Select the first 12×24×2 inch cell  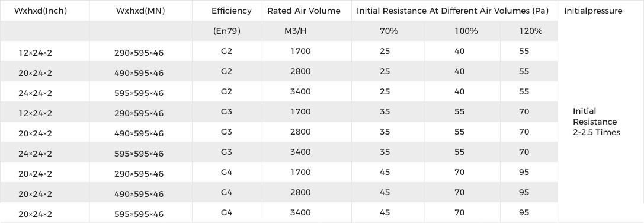(x=36, y=53)
